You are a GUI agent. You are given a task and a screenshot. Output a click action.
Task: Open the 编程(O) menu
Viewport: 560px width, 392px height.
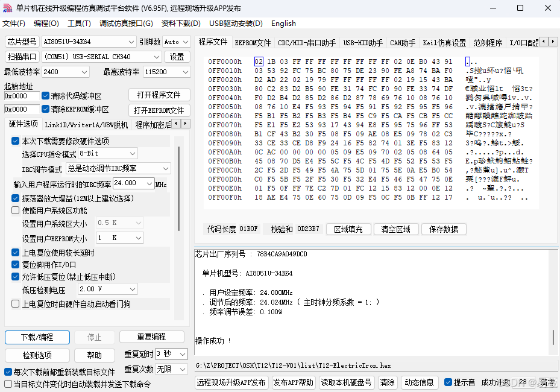point(46,24)
